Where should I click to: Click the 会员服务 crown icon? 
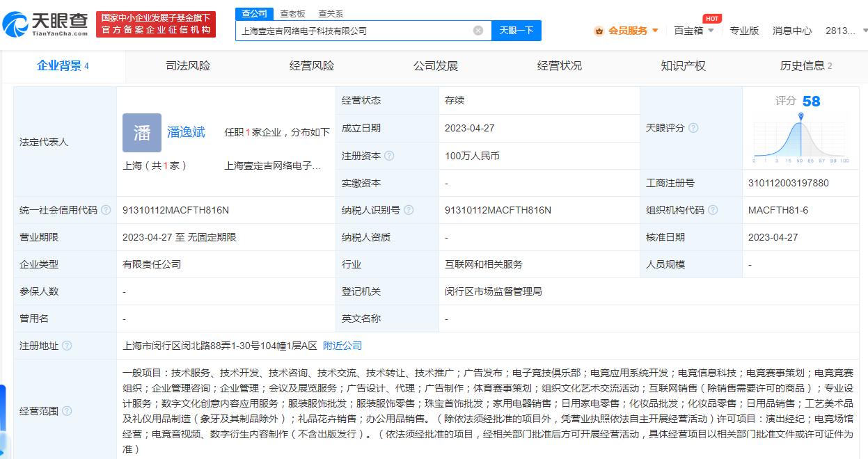599,31
